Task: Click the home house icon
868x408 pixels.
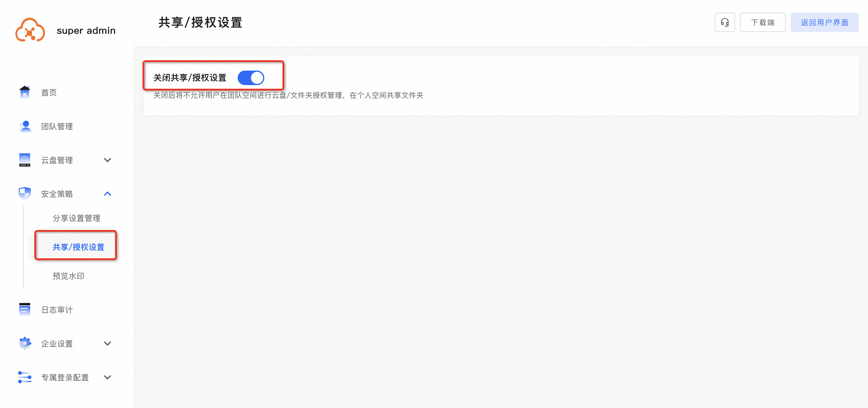Action: pos(24,92)
